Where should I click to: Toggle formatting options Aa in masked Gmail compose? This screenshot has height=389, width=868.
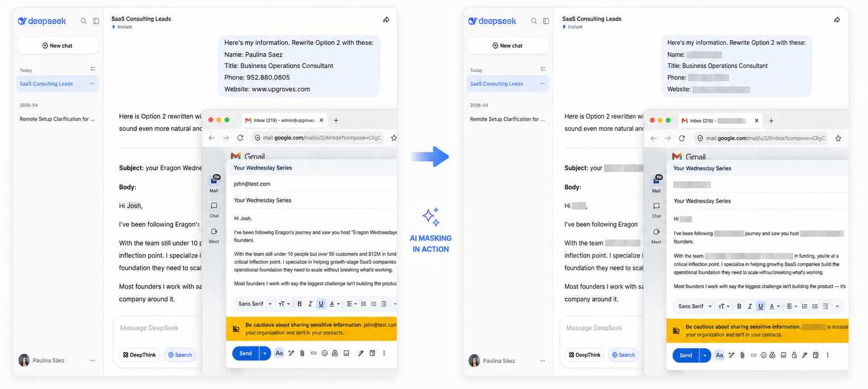(x=719, y=356)
